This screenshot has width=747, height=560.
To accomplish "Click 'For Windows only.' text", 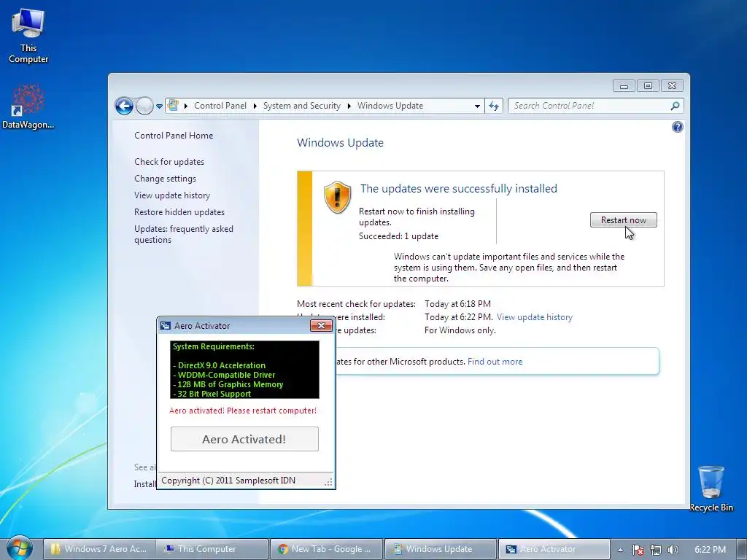I will pos(460,330).
